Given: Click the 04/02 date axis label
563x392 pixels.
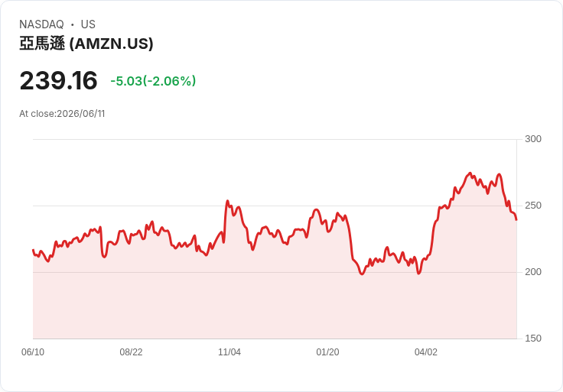Looking at the screenshot, I should coord(426,352).
